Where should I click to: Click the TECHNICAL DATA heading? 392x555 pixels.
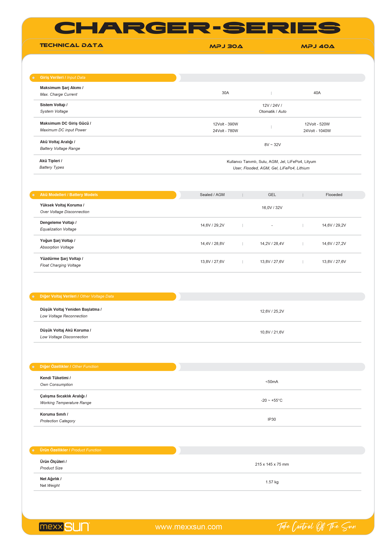pyautogui.click(x=71, y=45)
